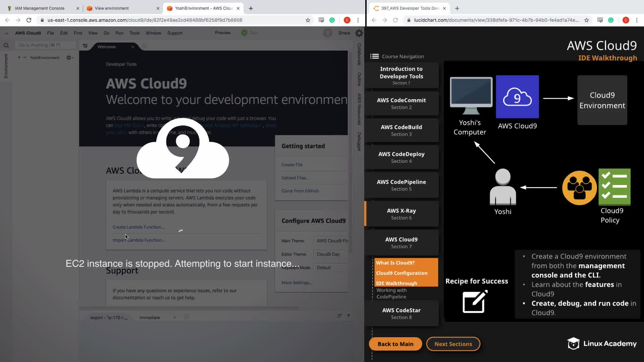Click Course Navigation hamburger icon

click(374, 56)
